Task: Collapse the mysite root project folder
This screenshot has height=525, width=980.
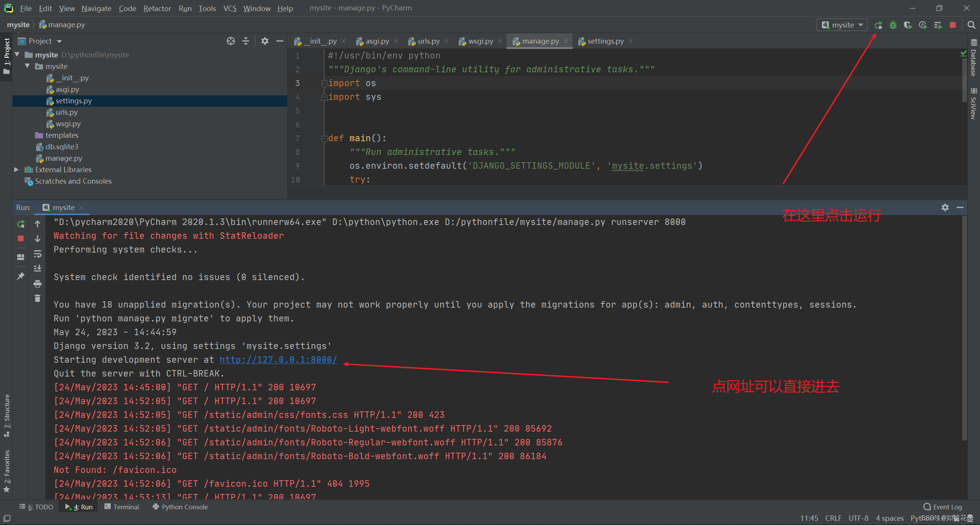Action: (x=17, y=55)
